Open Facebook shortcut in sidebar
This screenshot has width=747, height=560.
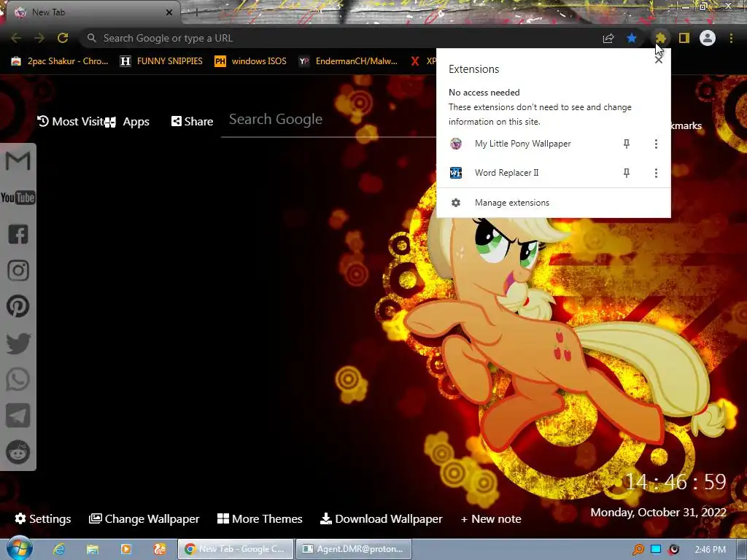coord(18,234)
